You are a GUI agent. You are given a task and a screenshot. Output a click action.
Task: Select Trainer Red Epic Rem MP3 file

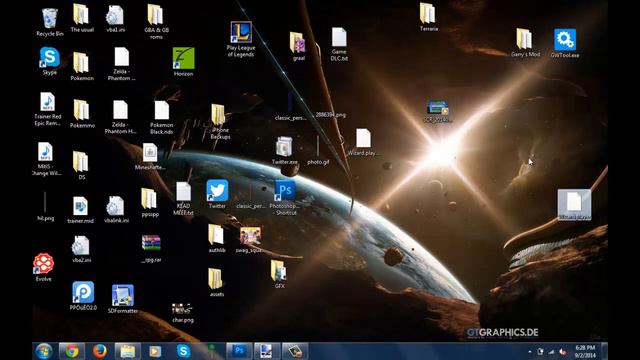(48, 109)
